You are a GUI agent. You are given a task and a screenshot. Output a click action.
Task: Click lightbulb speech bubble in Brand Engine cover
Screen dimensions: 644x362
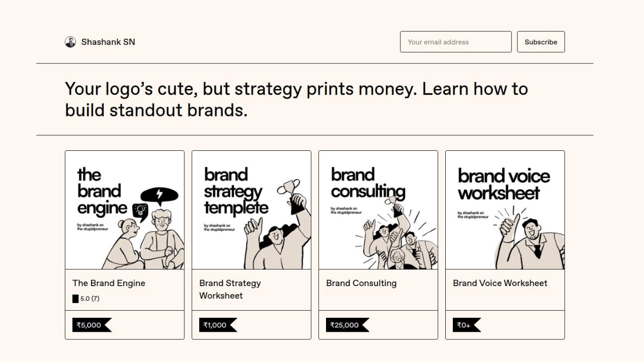click(140, 211)
